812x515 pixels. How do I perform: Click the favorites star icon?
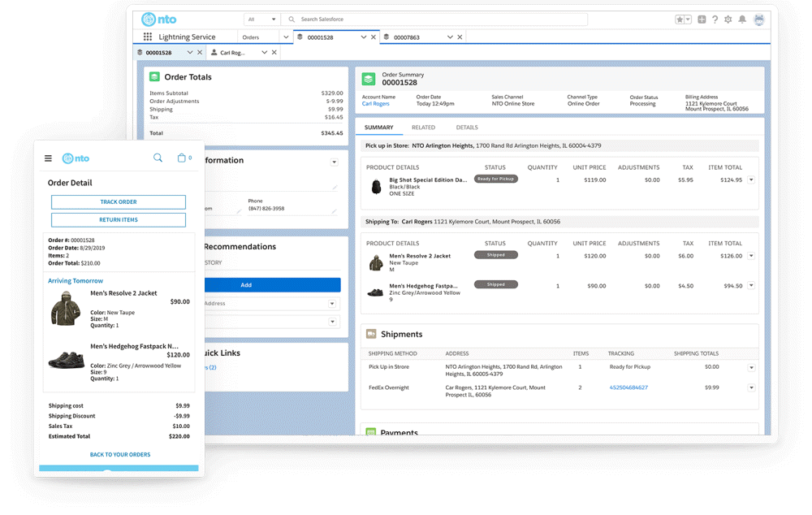coord(680,19)
